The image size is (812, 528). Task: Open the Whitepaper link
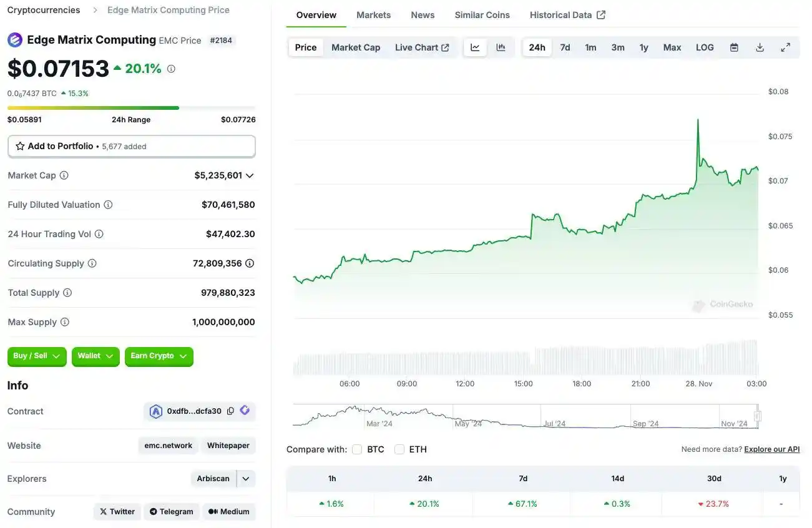click(228, 446)
